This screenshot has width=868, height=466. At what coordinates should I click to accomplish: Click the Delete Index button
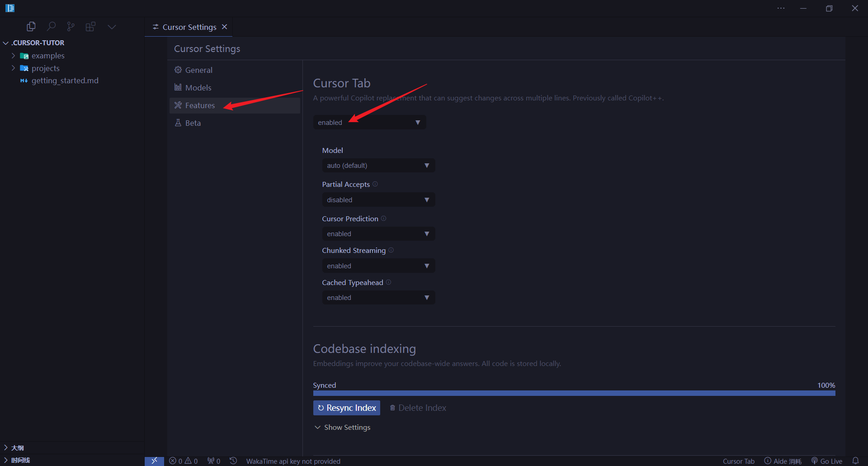(418, 408)
